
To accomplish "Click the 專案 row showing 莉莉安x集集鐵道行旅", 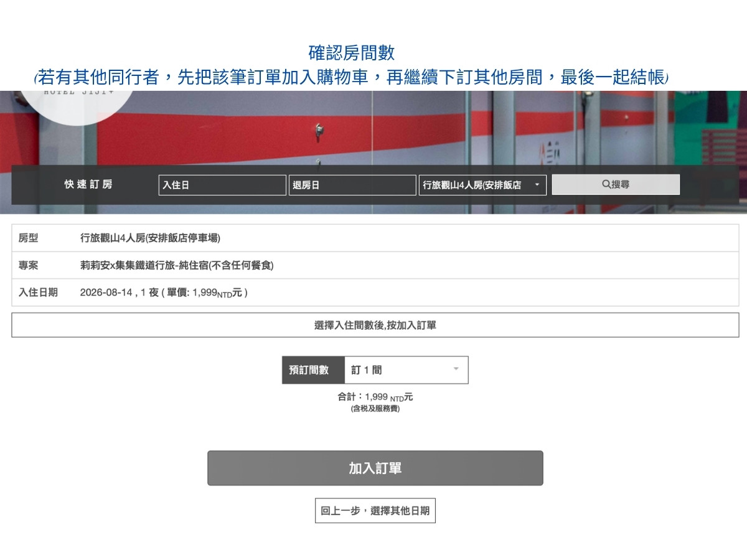I will click(x=374, y=265).
